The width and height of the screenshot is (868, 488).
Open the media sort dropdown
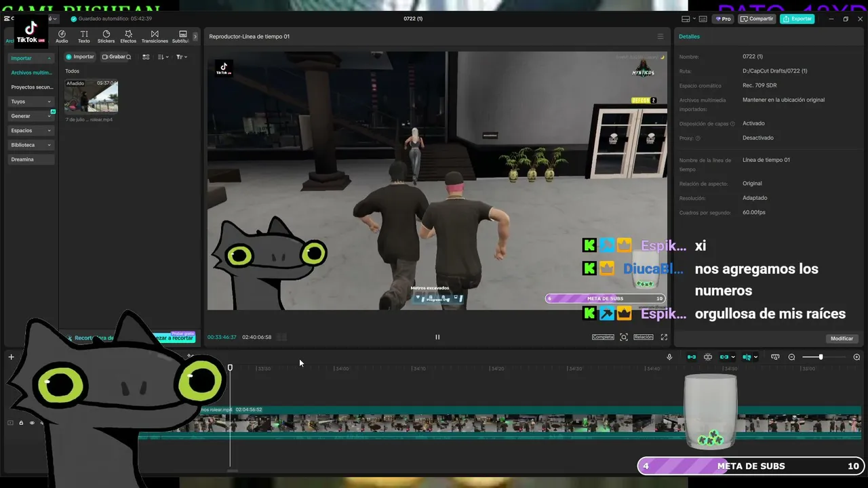[163, 57]
